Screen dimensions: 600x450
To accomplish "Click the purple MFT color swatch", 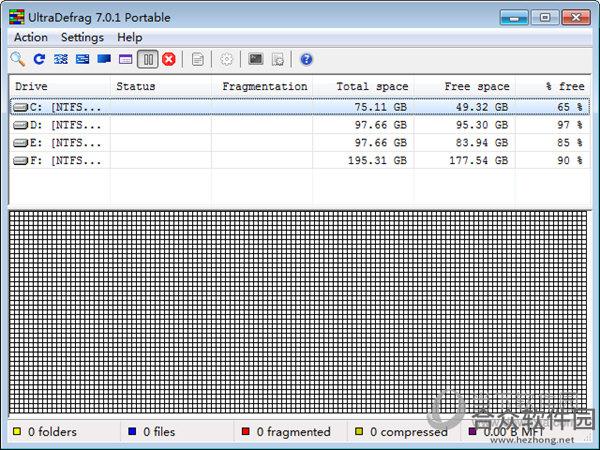I will pyautogui.click(x=473, y=432).
